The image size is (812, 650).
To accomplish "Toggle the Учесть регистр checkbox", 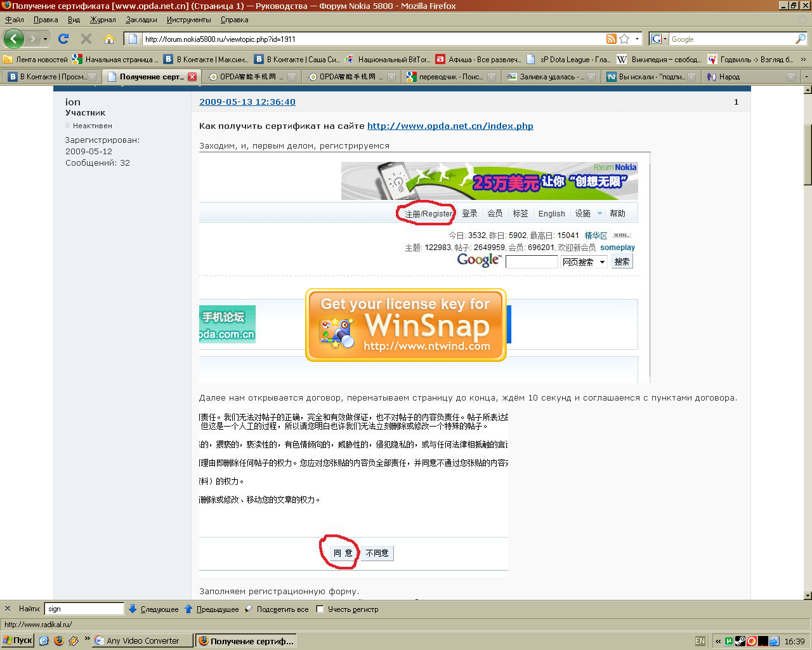I will 320,609.
